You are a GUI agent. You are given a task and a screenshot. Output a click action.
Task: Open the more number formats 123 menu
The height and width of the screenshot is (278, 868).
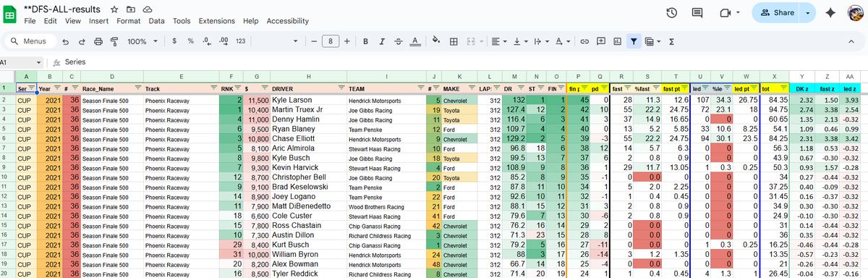pyautogui.click(x=240, y=41)
